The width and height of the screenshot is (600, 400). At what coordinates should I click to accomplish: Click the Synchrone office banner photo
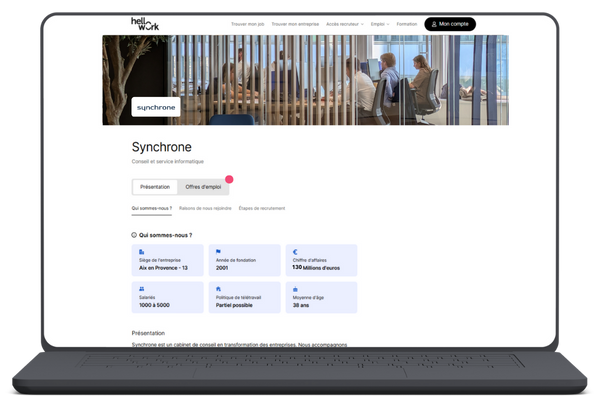[305, 80]
